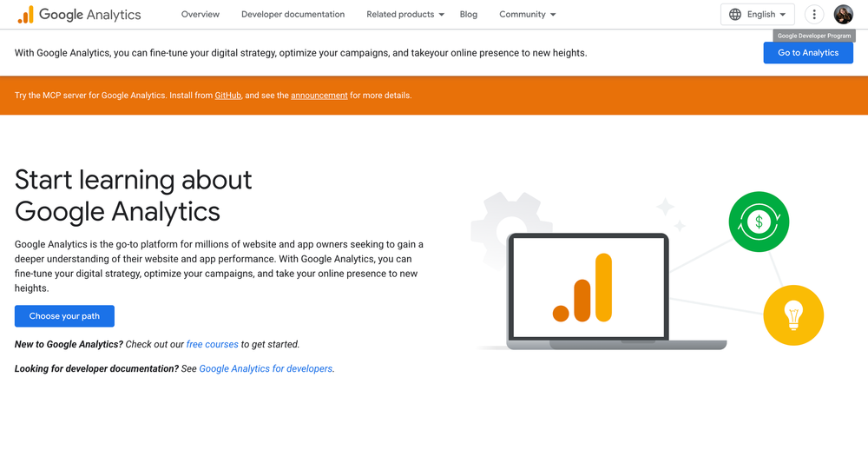This screenshot has width=868, height=450.
Task: Click the globe language icon
Action: point(735,15)
